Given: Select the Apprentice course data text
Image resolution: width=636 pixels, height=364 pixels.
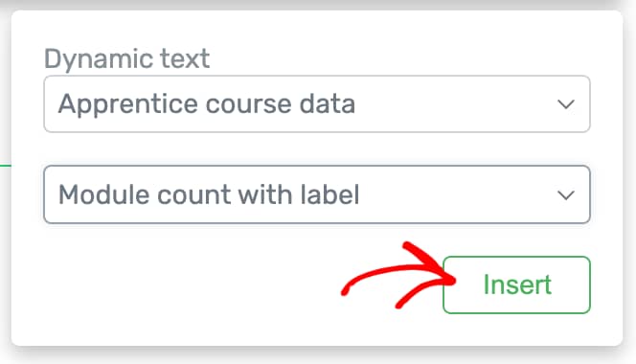Looking at the screenshot, I should click(x=207, y=104).
